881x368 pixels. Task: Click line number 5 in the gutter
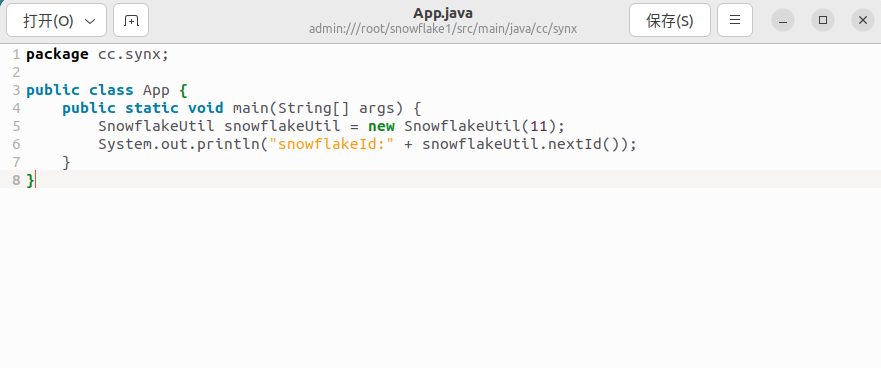pyautogui.click(x=16, y=126)
